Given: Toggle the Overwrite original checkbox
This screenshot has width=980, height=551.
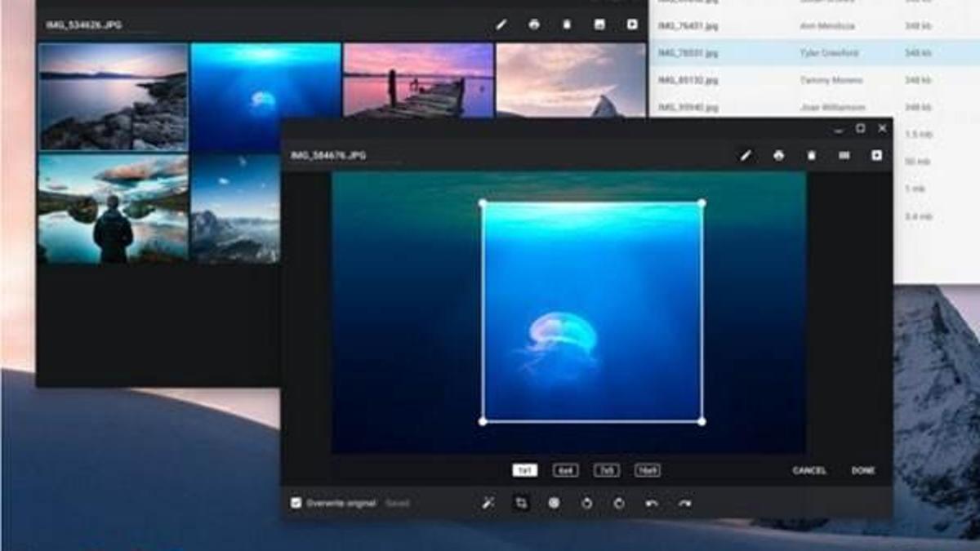Looking at the screenshot, I should click(296, 504).
